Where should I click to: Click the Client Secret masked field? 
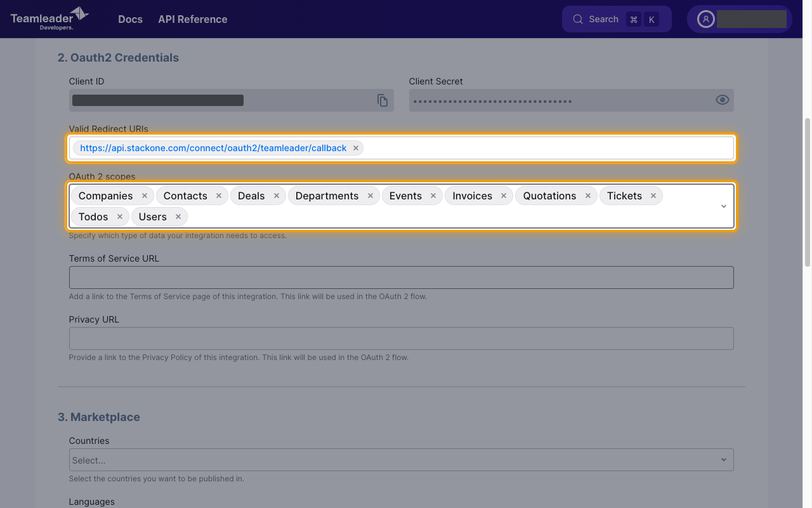pyautogui.click(x=571, y=100)
